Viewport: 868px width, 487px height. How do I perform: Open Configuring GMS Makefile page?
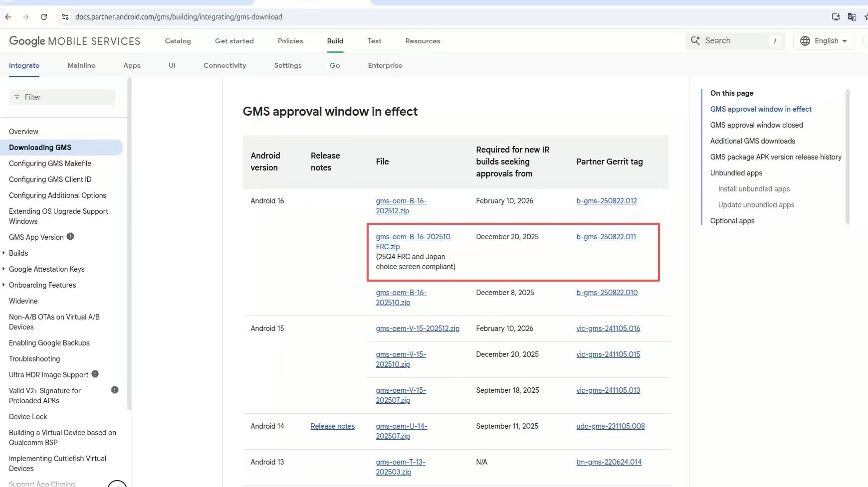click(50, 163)
